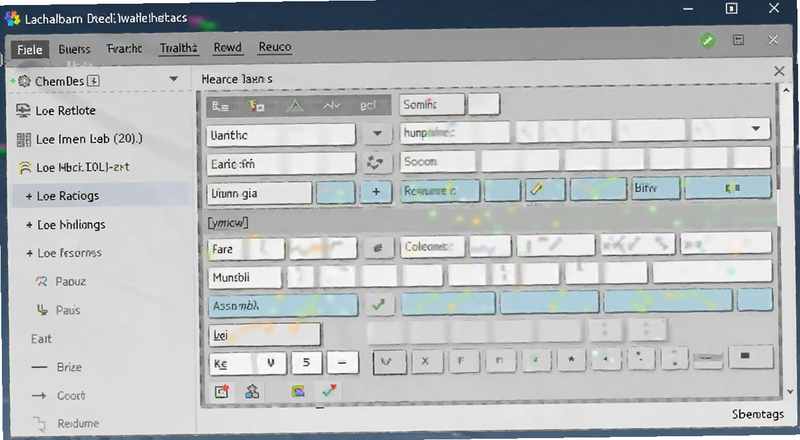The image size is (800, 440).
Task: Click the Coleome field
Action: [432, 247]
